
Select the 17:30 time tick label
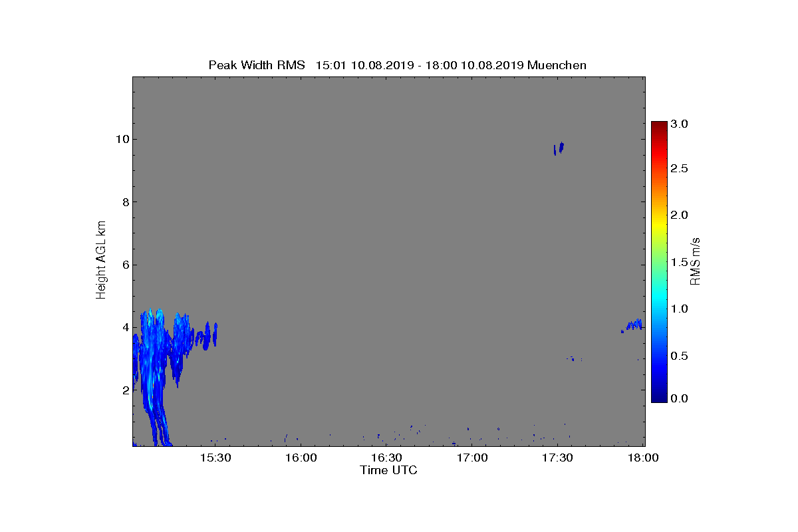pos(557,458)
